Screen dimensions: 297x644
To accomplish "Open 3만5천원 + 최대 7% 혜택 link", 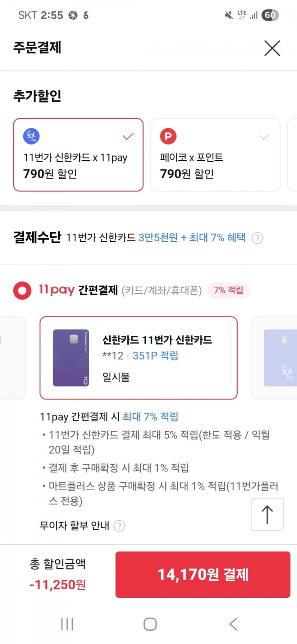I will point(192,237).
